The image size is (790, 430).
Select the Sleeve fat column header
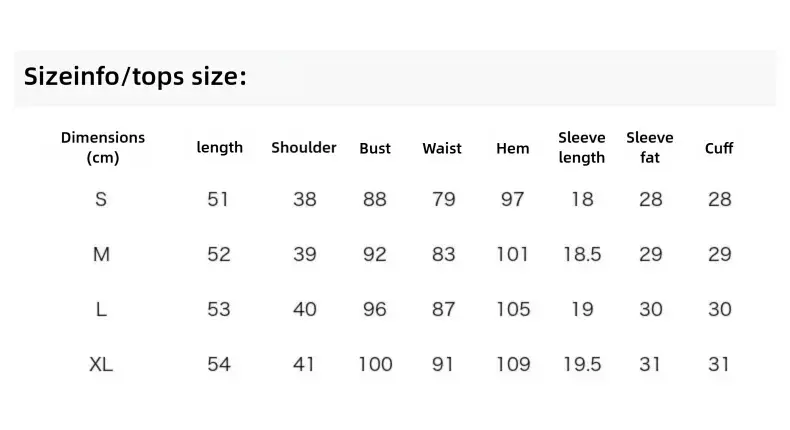point(649,147)
